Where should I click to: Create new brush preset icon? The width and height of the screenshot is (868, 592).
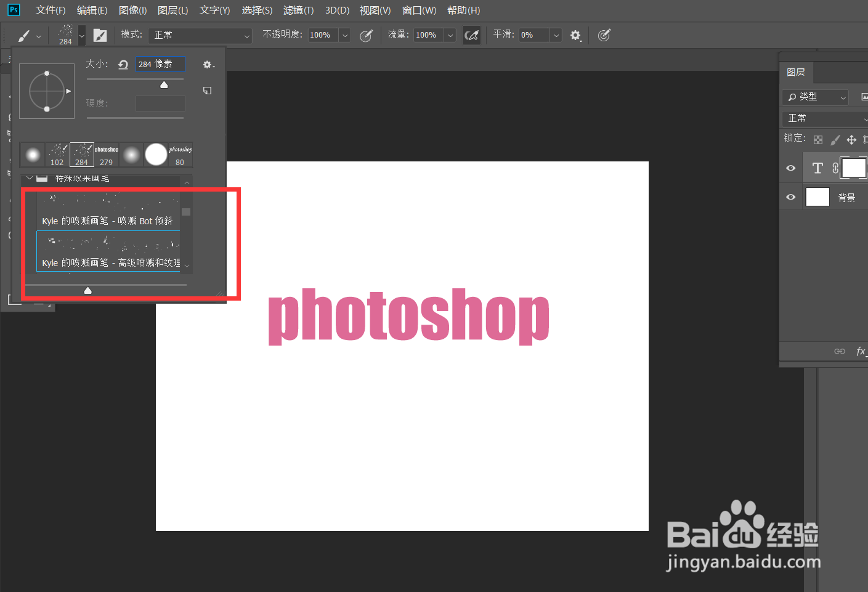(208, 91)
